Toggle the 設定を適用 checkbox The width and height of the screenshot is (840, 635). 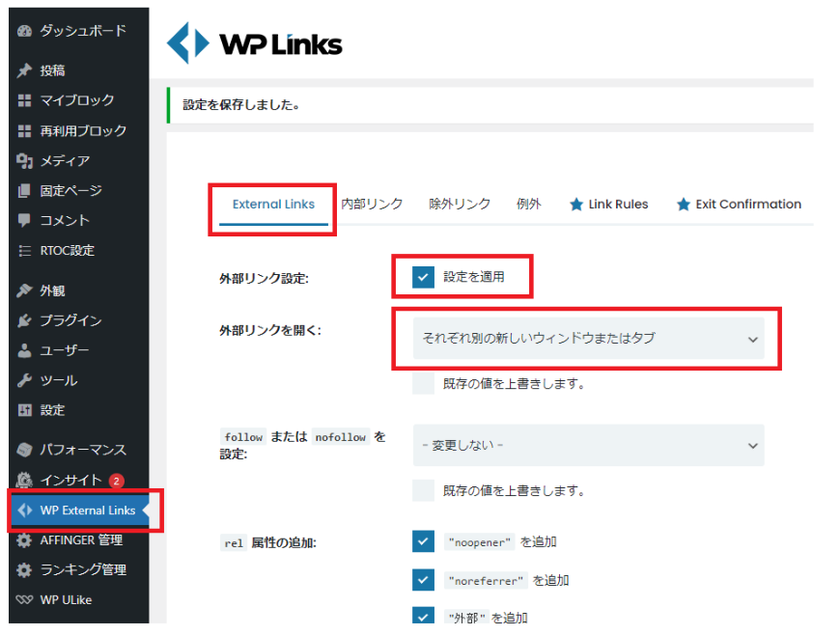[423, 277]
